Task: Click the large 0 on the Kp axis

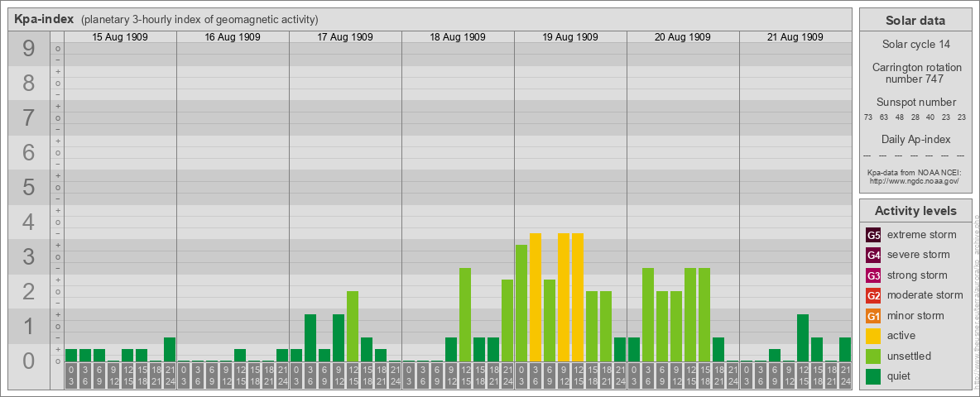Action: point(29,361)
